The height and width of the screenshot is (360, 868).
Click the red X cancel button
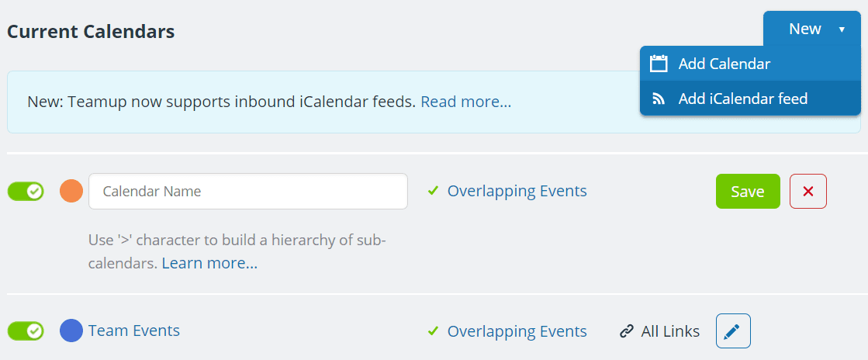[x=807, y=191]
